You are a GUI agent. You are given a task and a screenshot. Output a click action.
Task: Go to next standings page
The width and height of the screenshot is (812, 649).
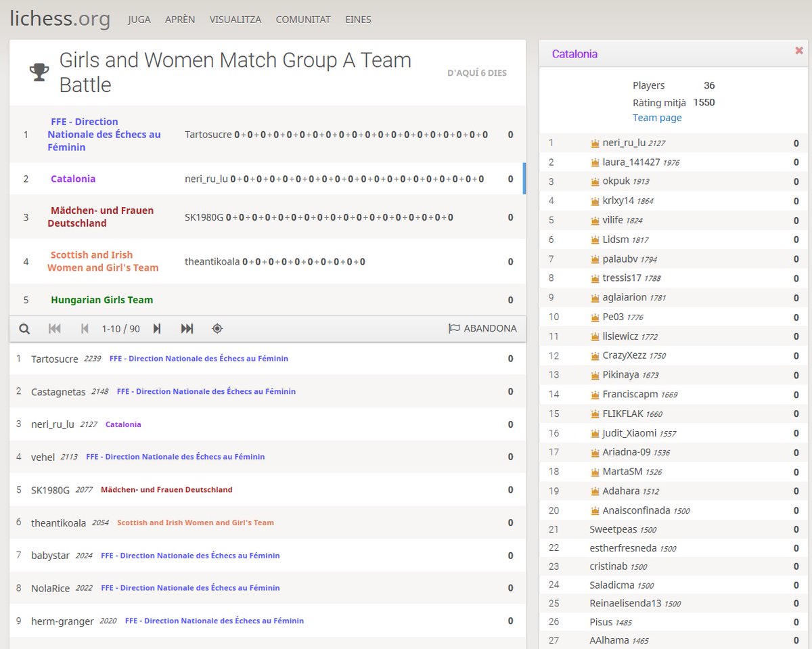[157, 328]
